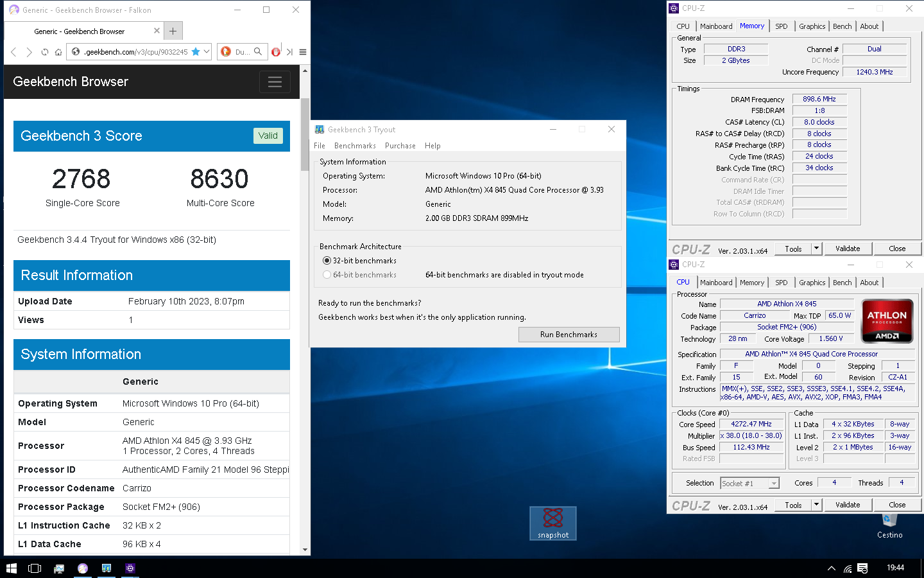Switch to CPU-Z taskbar icon

[x=130, y=568]
